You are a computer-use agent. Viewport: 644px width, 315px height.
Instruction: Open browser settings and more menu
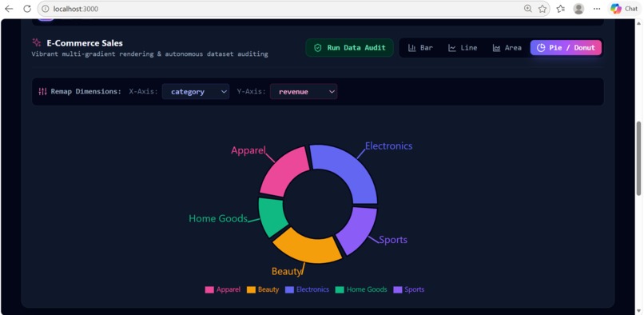tap(597, 9)
